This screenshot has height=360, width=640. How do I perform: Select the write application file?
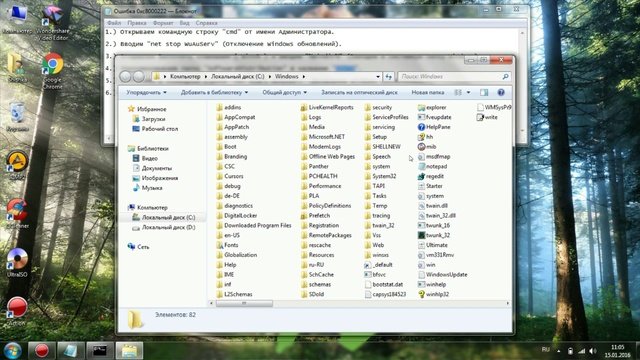pyautogui.click(x=487, y=117)
